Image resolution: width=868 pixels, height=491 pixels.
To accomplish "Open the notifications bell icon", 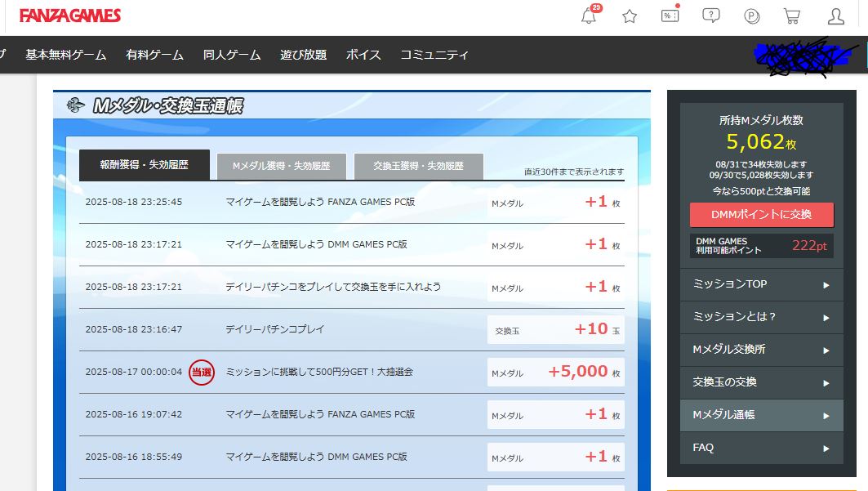I will point(589,16).
